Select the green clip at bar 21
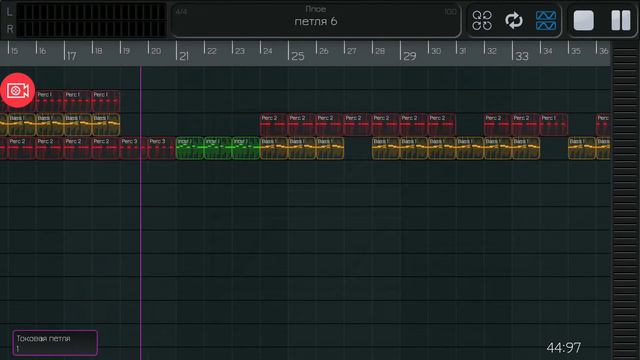The width and height of the screenshot is (640, 360). pos(190,148)
